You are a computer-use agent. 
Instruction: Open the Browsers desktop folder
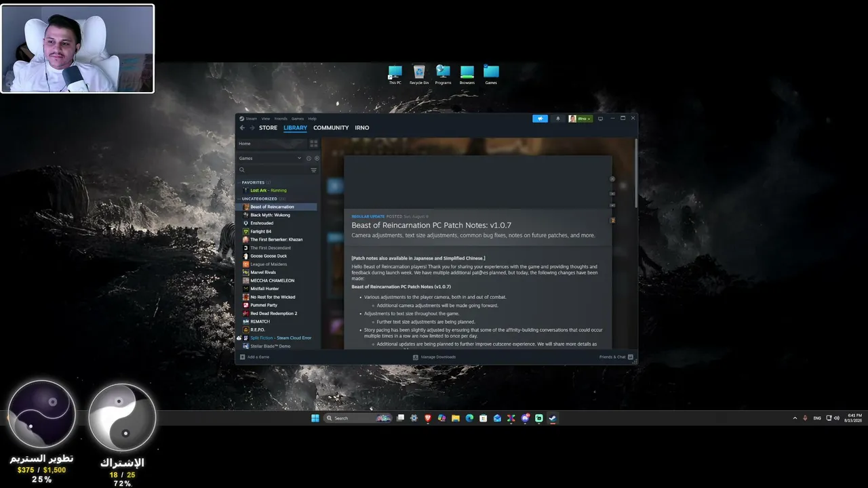coord(467,75)
